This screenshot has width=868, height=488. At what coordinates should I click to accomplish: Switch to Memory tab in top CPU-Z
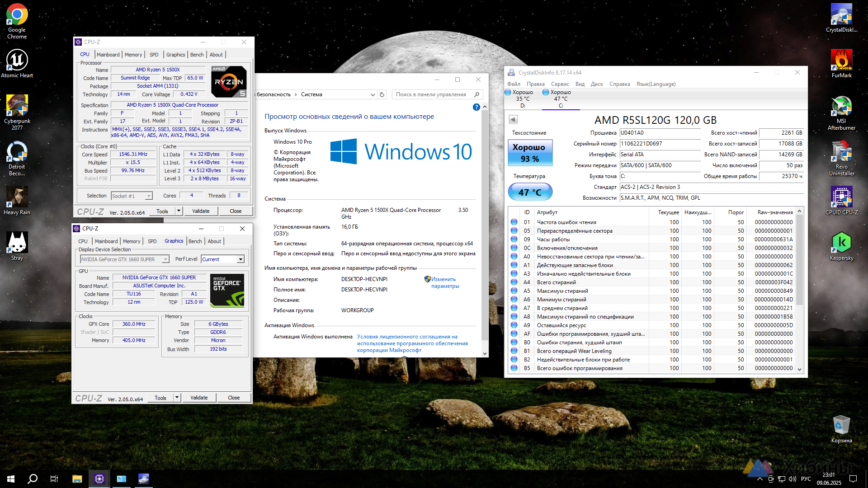133,55
